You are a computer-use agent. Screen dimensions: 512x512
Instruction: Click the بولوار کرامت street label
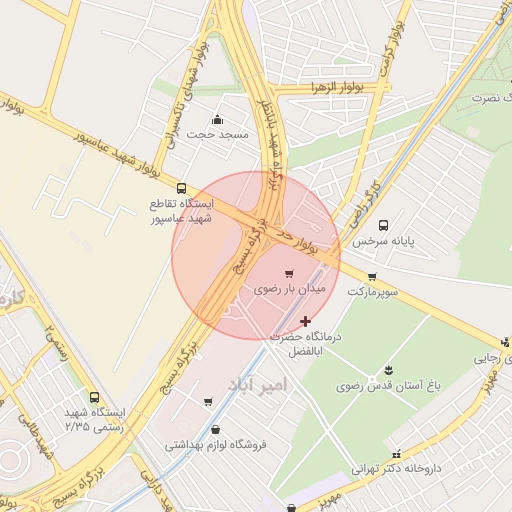coord(391,49)
